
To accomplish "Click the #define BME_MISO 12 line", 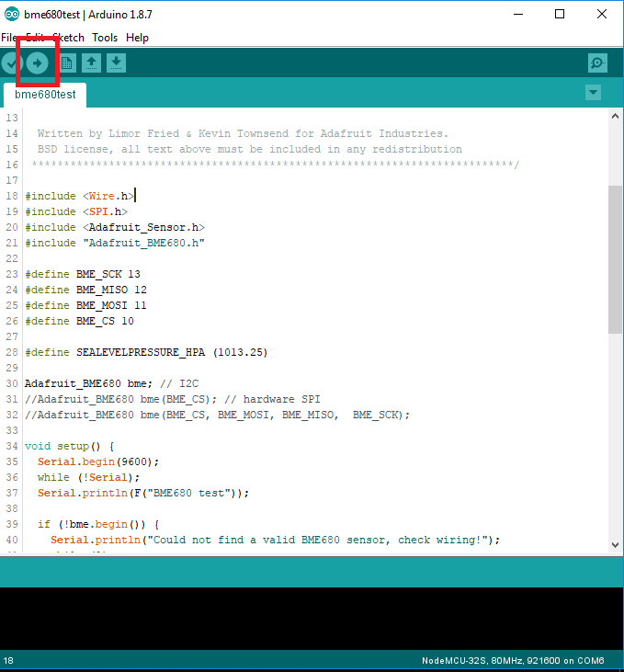I will click(85, 290).
